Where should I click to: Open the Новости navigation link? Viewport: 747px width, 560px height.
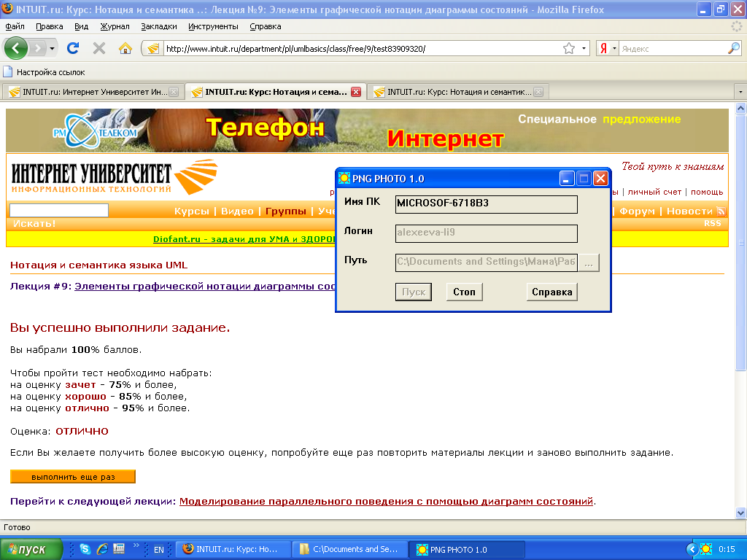coord(689,211)
